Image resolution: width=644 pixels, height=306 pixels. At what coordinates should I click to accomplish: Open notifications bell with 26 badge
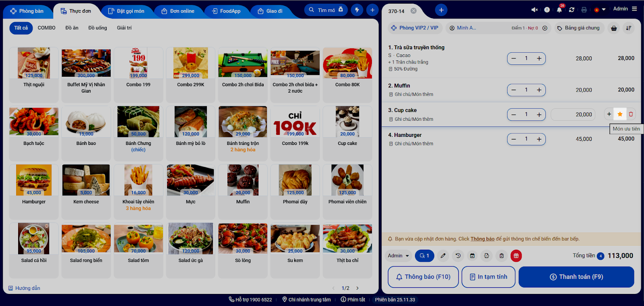pyautogui.click(x=559, y=10)
